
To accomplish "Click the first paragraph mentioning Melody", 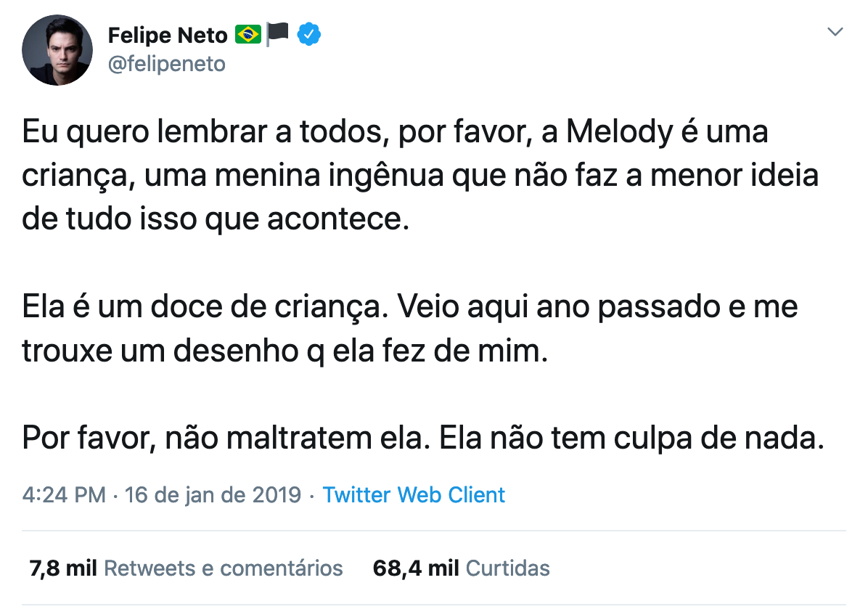I will 419,176.
